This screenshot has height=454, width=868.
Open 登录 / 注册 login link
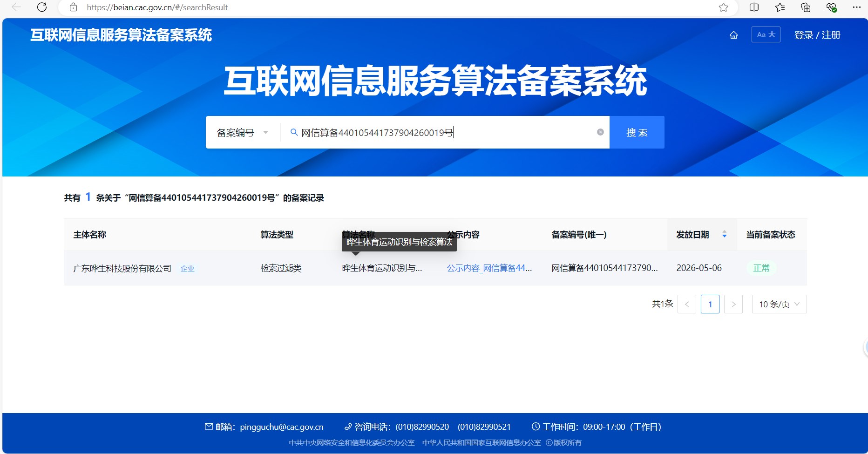click(x=817, y=35)
